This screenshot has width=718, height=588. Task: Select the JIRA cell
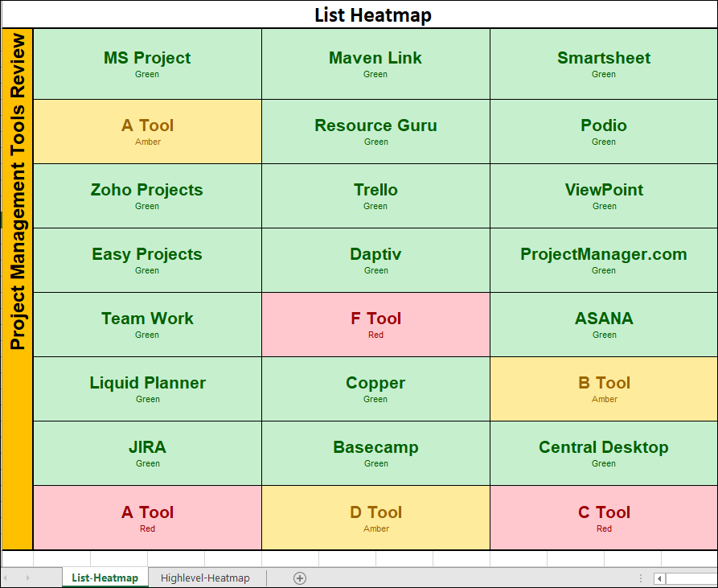(x=147, y=453)
